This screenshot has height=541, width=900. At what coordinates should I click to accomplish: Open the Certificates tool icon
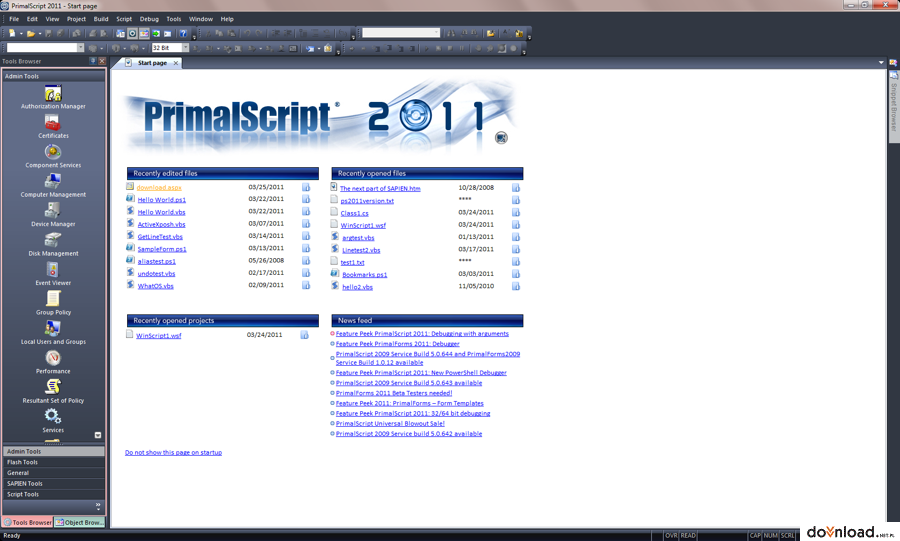[x=53, y=122]
